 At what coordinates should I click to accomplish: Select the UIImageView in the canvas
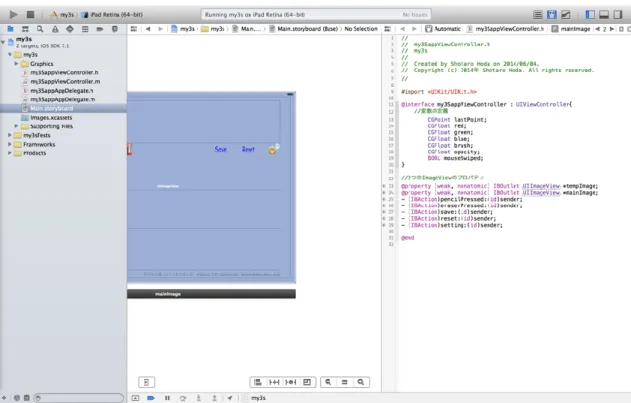(x=168, y=186)
